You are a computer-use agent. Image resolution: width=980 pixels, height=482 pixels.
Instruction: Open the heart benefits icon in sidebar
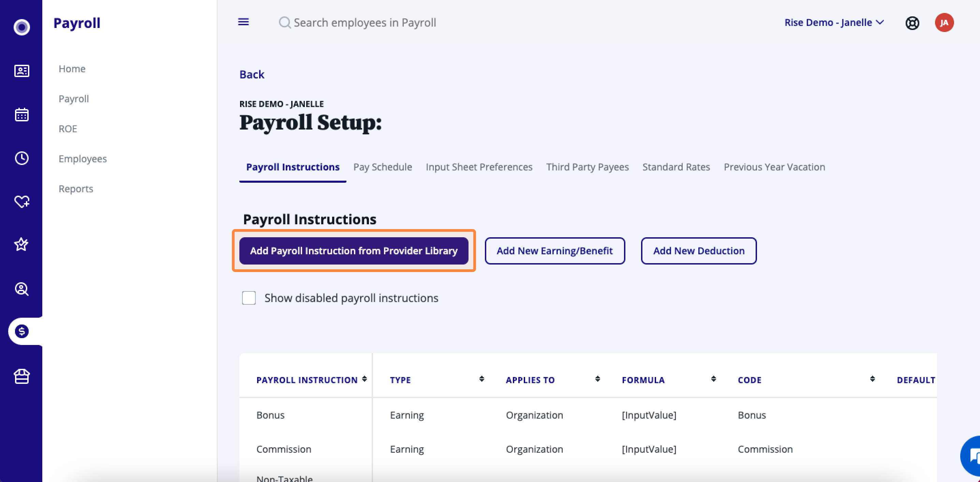coord(22,201)
